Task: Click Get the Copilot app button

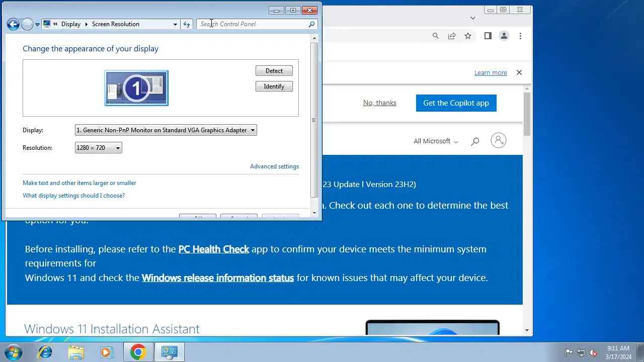Action: (456, 103)
